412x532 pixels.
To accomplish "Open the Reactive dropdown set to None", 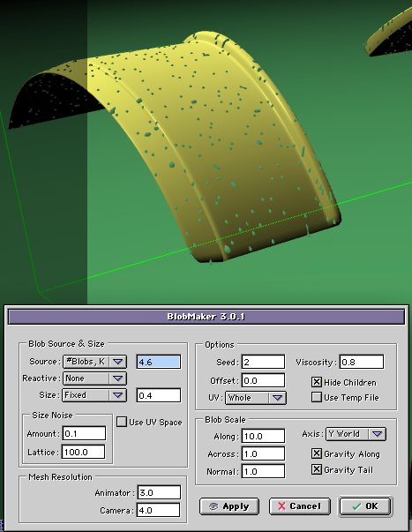I will tap(94, 378).
